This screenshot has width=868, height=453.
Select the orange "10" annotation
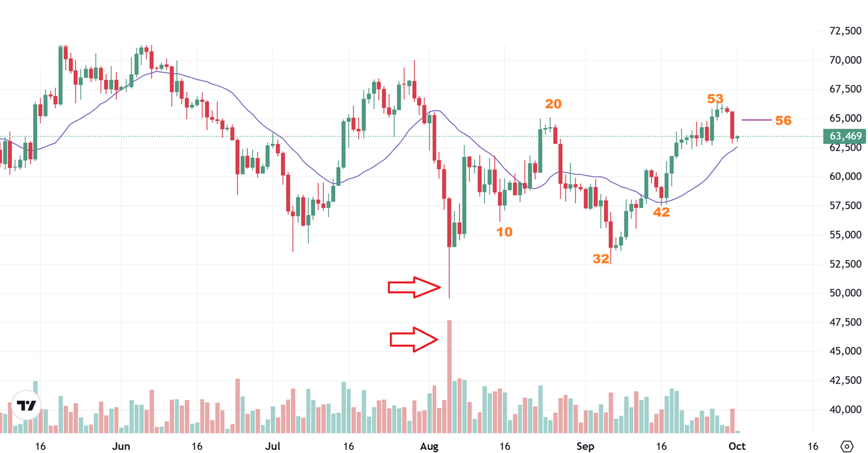(504, 232)
